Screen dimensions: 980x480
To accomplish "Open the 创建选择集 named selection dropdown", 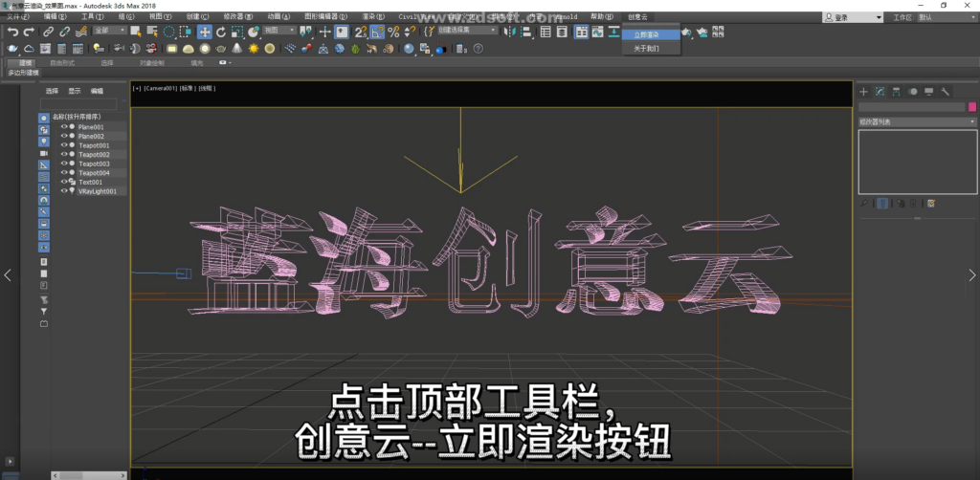I will (x=467, y=30).
